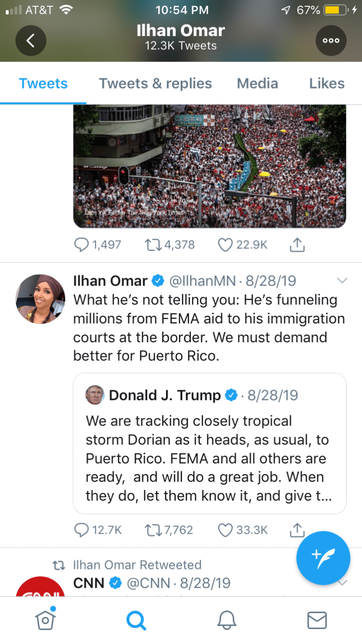Open the notifications bell
Screen dimensions: 362x644
tap(226, 620)
